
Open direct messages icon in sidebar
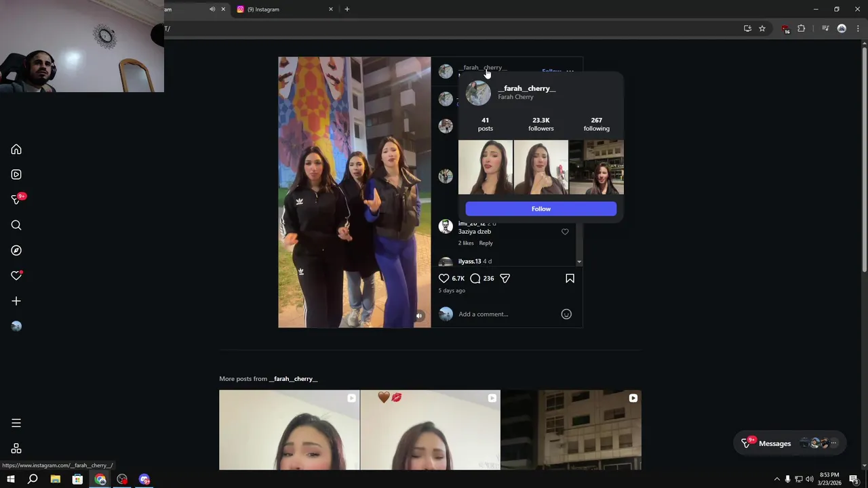click(16, 199)
